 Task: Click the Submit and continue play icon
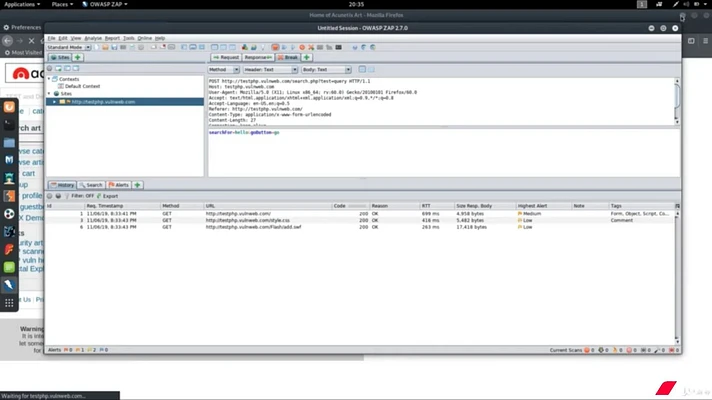292,47
